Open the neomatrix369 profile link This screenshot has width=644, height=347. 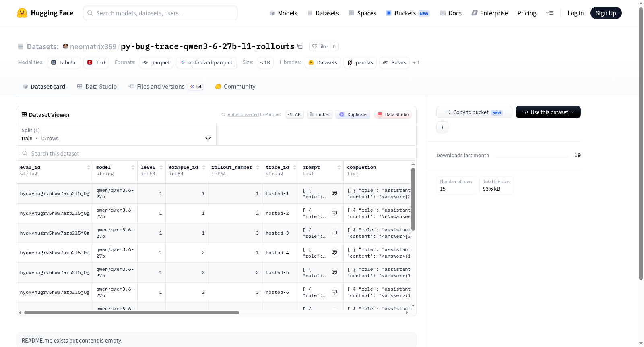tap(93, 46)
